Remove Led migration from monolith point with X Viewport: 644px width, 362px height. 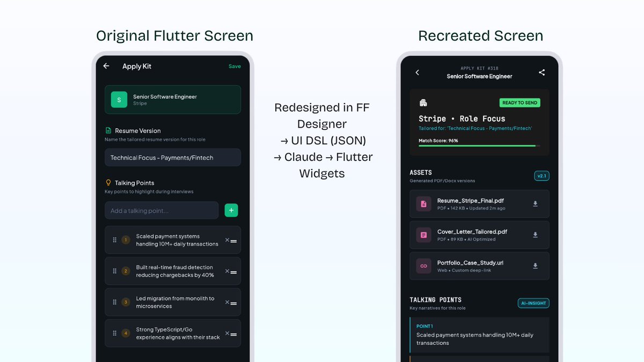[x=227, y=302]
